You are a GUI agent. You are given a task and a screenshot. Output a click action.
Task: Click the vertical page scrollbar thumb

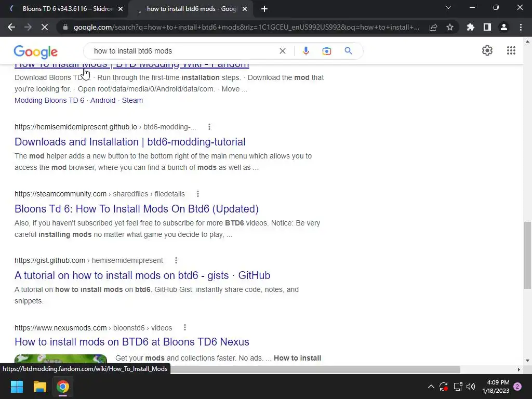(x=527, y=255)
